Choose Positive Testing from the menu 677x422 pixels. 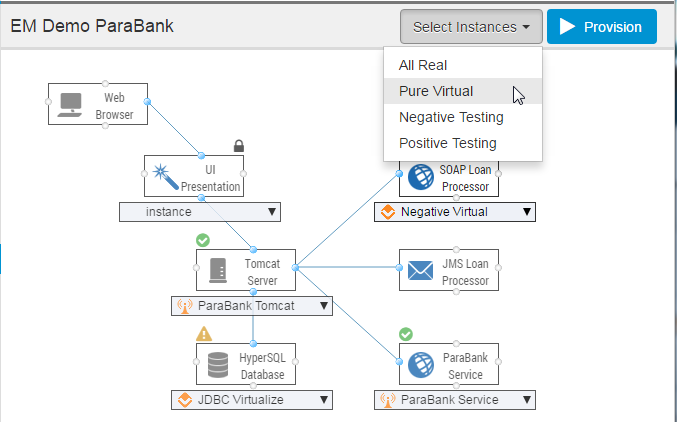[x=463, y=143]
